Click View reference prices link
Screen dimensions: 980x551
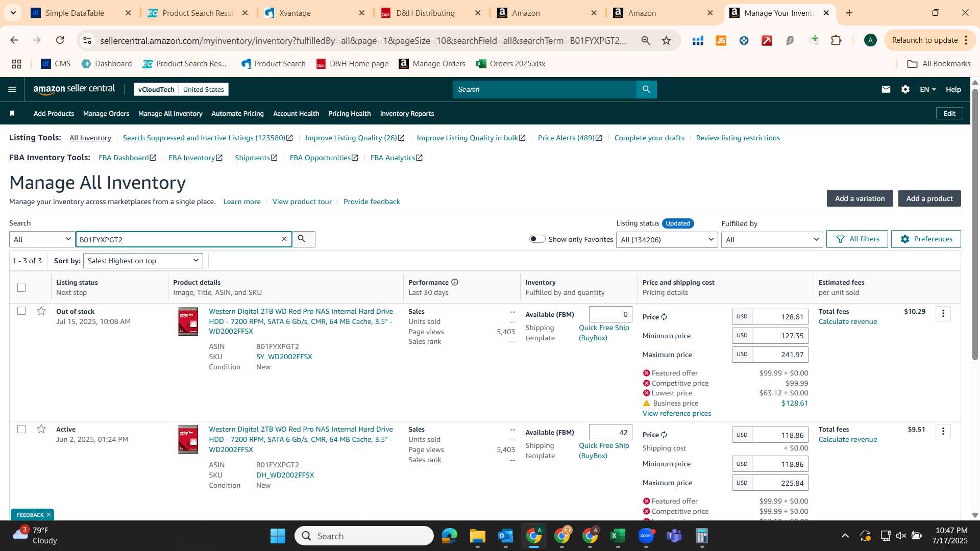pos(676,413)
